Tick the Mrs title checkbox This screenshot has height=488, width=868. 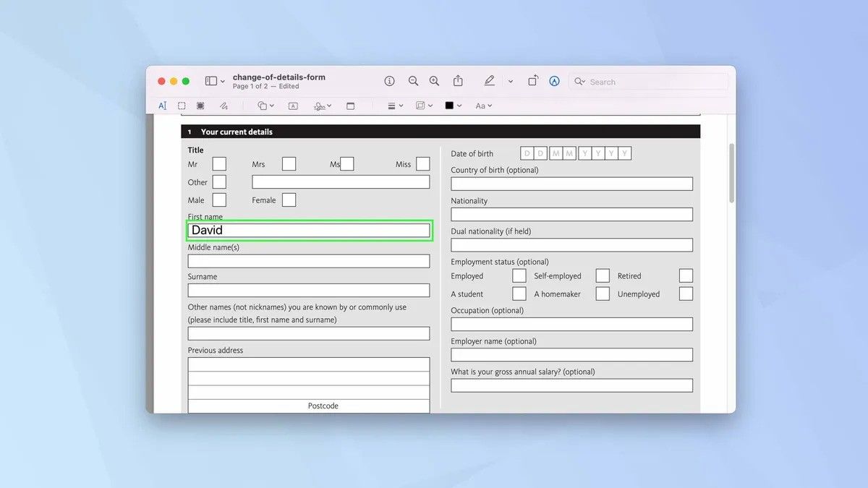(x=289, y=164)
